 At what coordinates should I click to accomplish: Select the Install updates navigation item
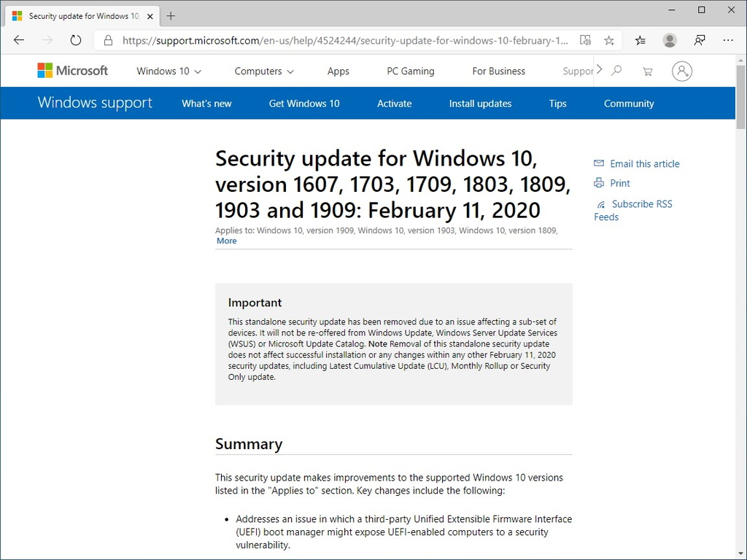pyautogui.click(x=480, y=104)
